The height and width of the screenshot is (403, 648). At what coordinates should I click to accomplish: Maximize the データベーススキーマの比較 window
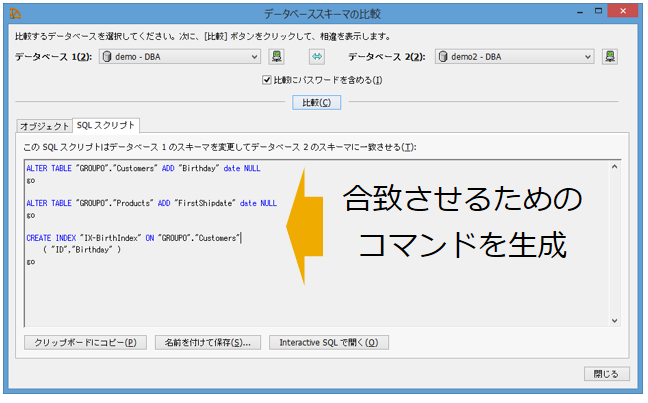pos(598,12)
